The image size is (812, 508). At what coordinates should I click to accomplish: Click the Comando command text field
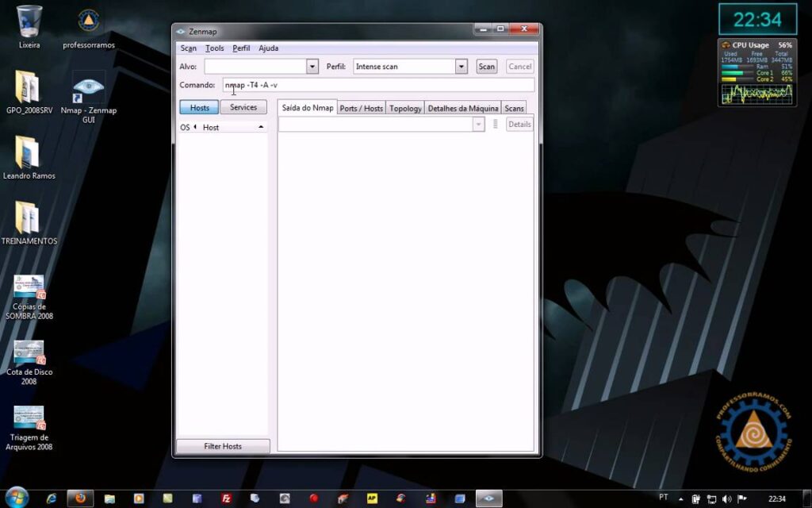pos(378,85)
